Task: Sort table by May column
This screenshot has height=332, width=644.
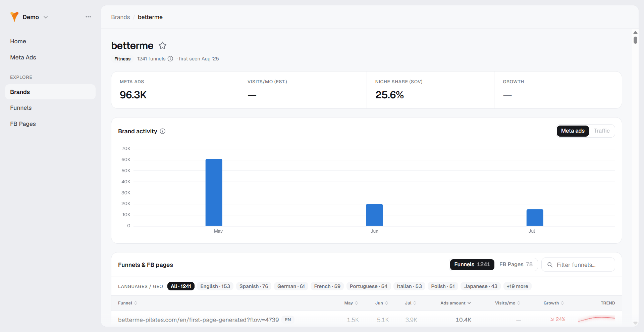Action: click(351, 303)
